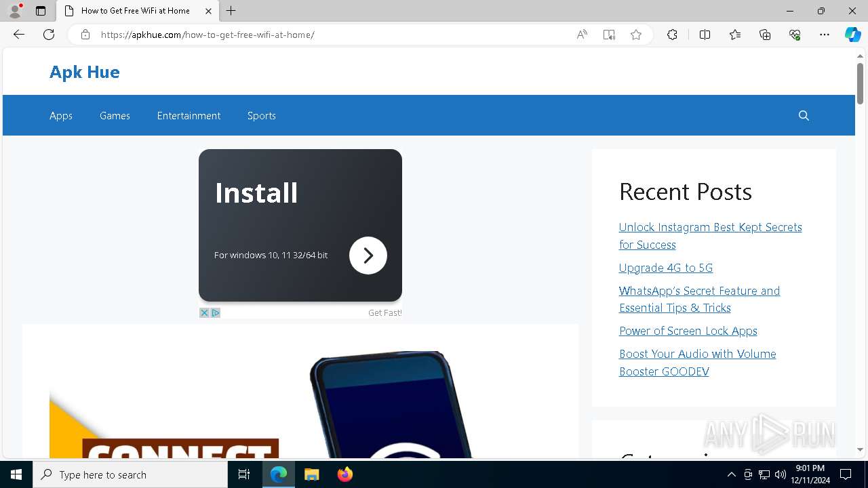The image size is (868, 488).
Task: Open the Entertainment menu item
Action: click(x=189, y=116)
